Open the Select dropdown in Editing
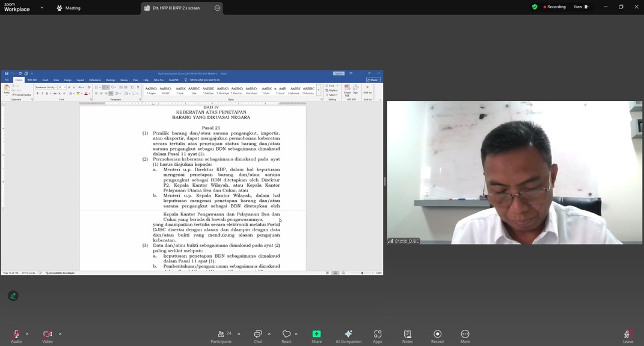644x346 pixels. [x=332, y=95]
